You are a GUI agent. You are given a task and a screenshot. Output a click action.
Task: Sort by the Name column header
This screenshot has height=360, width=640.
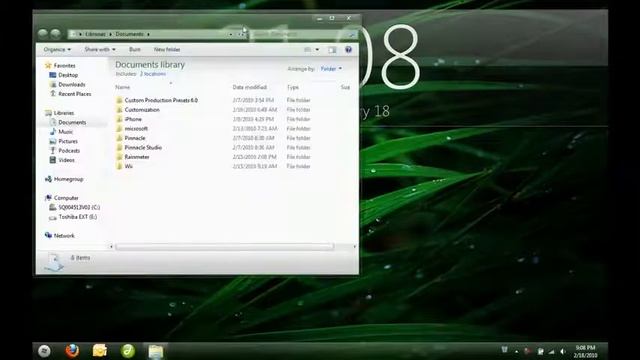122,87
